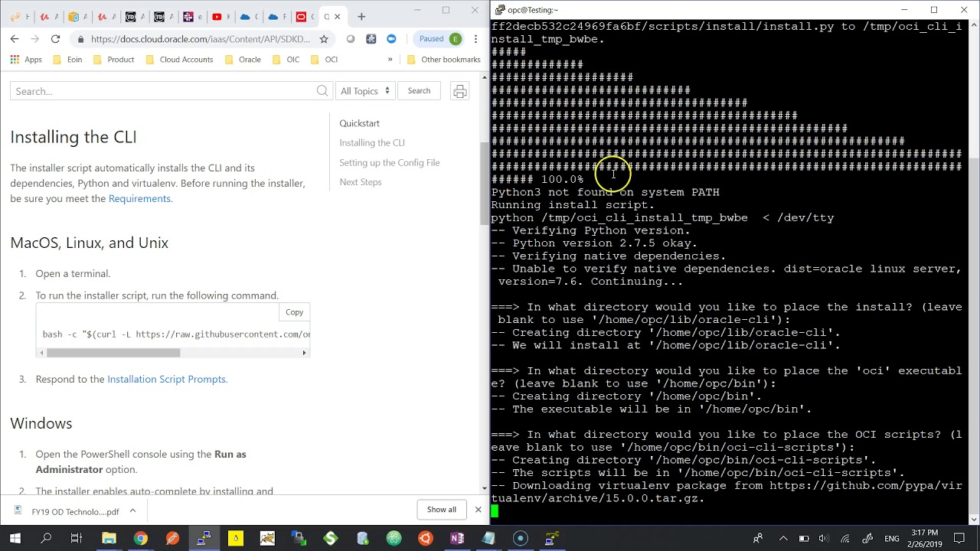
Task: Open OneNote from the taskbar
Action: [457, 539]
